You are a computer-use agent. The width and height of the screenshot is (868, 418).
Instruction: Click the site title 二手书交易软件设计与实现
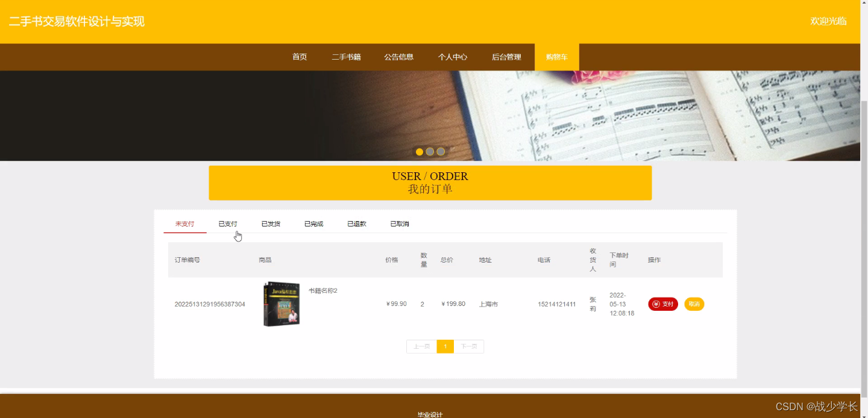(x=77, y=22)
